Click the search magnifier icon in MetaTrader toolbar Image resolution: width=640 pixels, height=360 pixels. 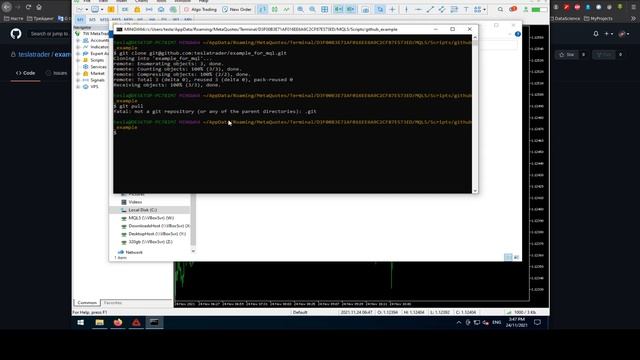[x=500, y=9]
